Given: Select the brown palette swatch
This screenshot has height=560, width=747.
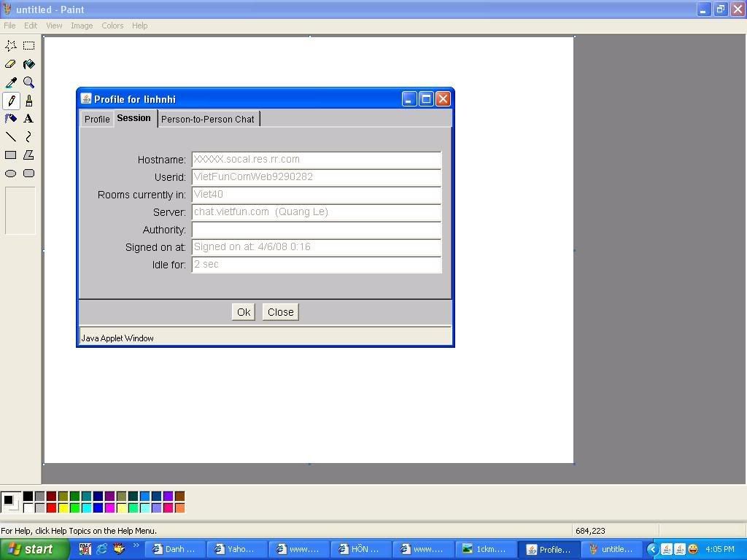Looking at the screenshot, I should tap(179, 497).
